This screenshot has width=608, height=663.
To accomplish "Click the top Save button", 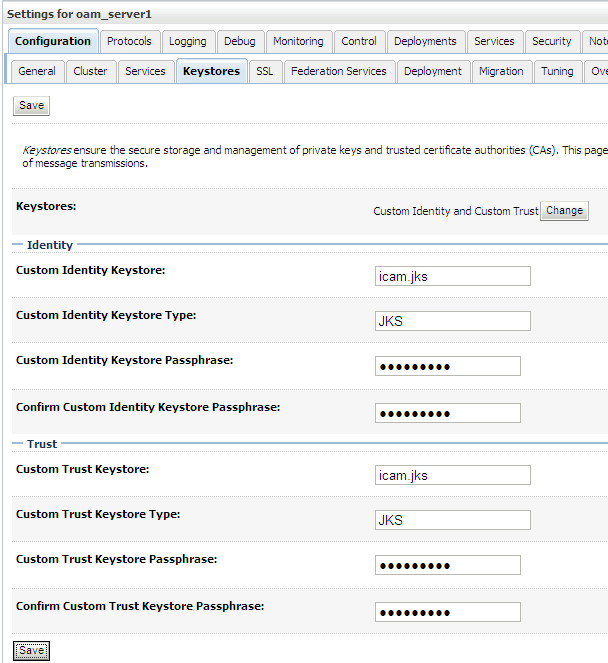I will click(31, 106).
